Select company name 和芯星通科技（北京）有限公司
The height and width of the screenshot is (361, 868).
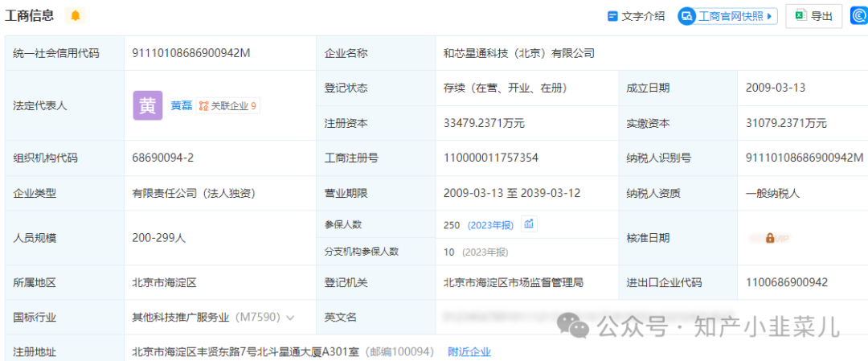519,53
